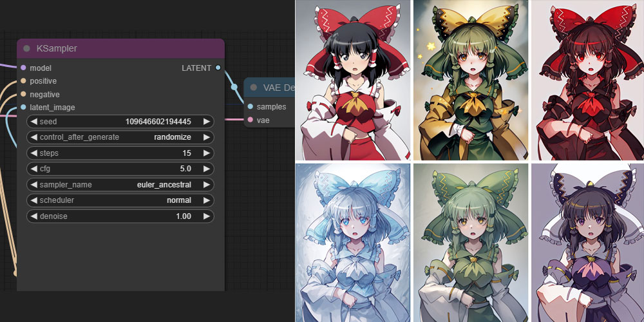Screen dimensions: 644x322
Task: Click the steps value field showing 15
Action: point(120,153)
